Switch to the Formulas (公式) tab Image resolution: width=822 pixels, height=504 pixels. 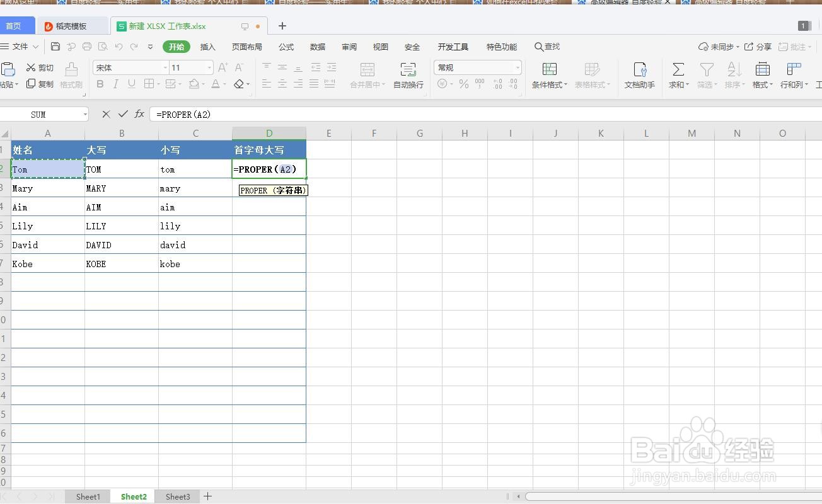pos(286,47)
